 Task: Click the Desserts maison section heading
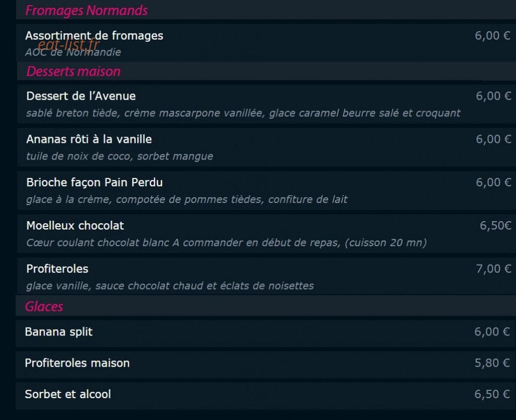coord(74,71)
